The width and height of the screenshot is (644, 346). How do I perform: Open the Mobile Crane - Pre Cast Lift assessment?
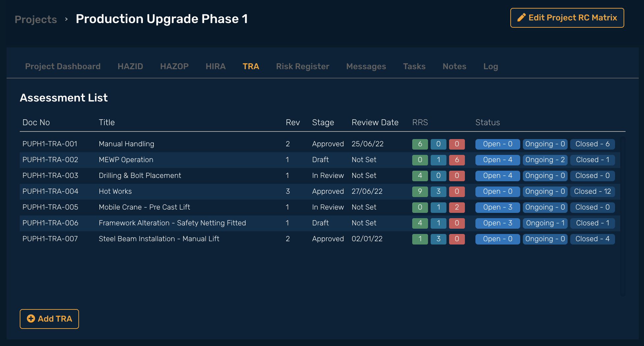(x=144, y=207)
